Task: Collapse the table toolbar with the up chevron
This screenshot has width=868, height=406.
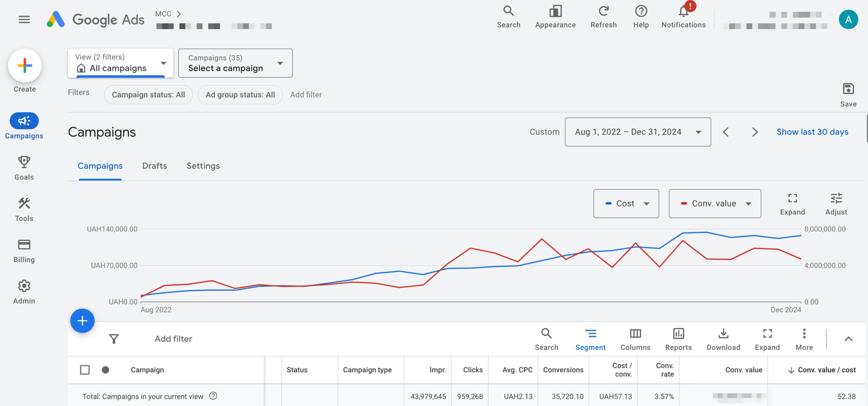Action: (848, 339)
